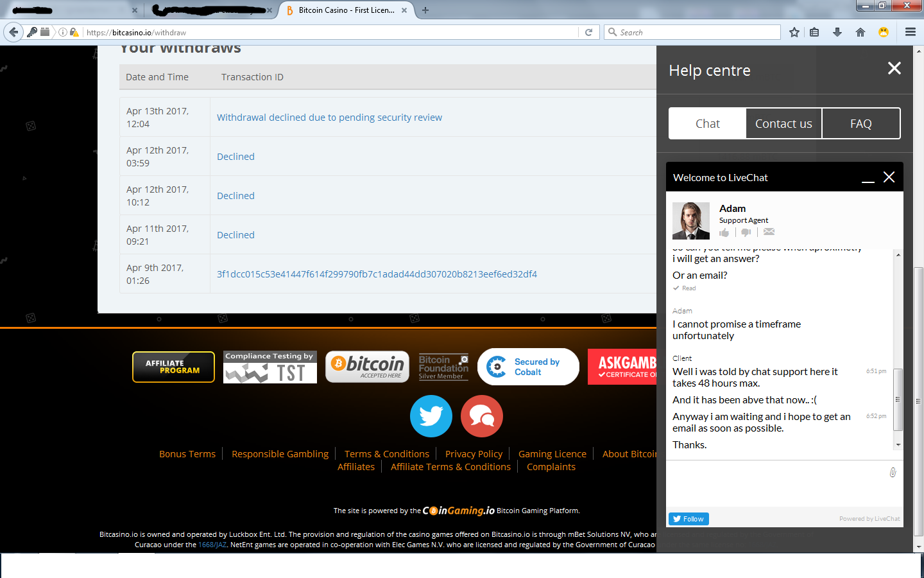924x578 pixels.
Task: Bookmark this page with the star icon
Action: (x=794, y=32)
